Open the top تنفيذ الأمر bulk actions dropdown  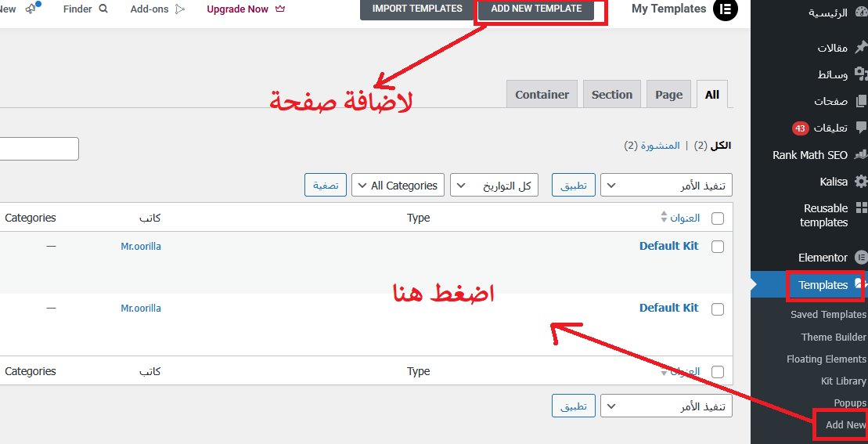click(667, 185)
